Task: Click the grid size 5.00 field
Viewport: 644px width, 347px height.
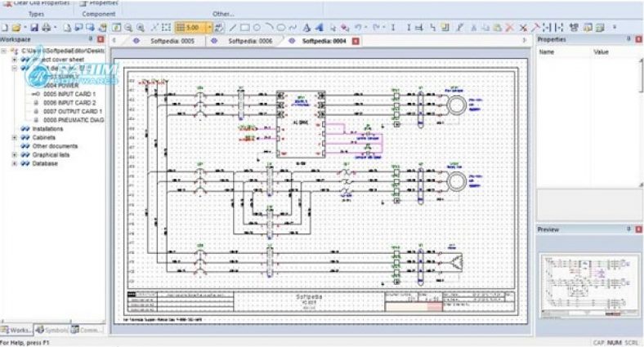Action: tap(191, 28)
